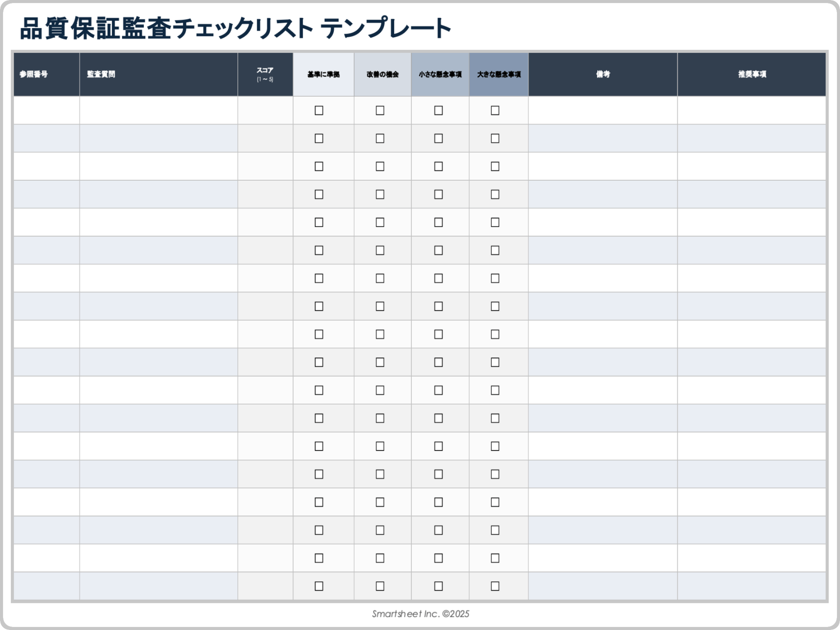The image size is (840, 630).
Task: Check 改善の機会 box in first row
Action: click(x=380, y=111)
